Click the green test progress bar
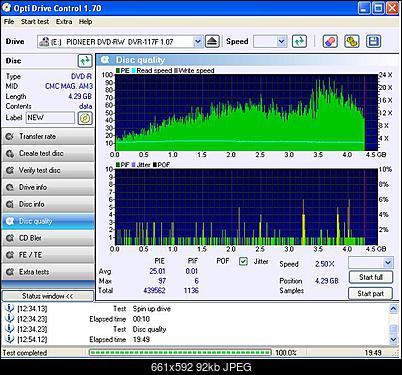 (180, 352)
